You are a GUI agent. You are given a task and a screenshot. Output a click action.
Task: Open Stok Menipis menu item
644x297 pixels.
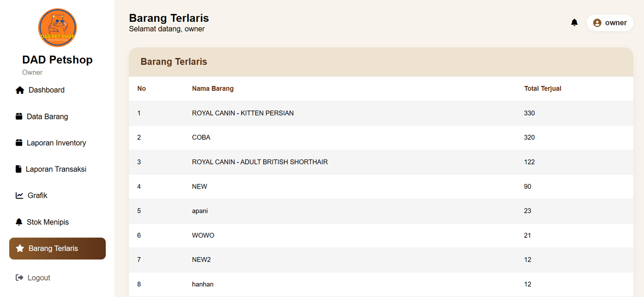pos(58,222)
